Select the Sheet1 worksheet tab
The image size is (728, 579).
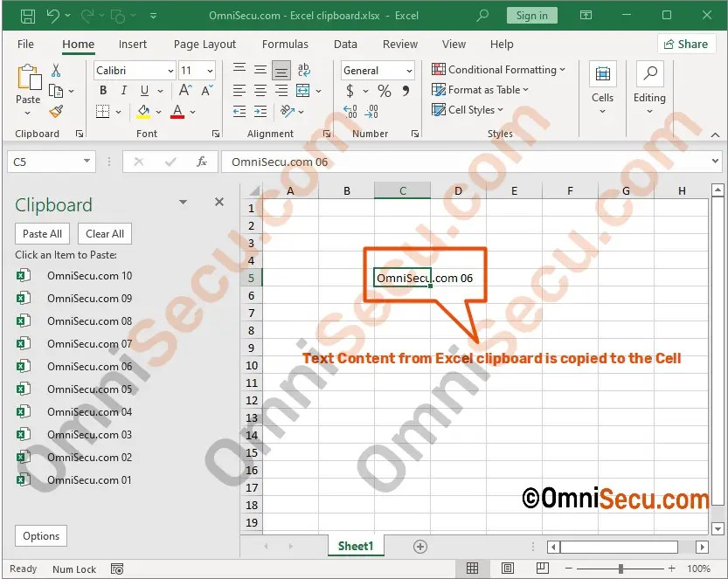coord(356,546)
